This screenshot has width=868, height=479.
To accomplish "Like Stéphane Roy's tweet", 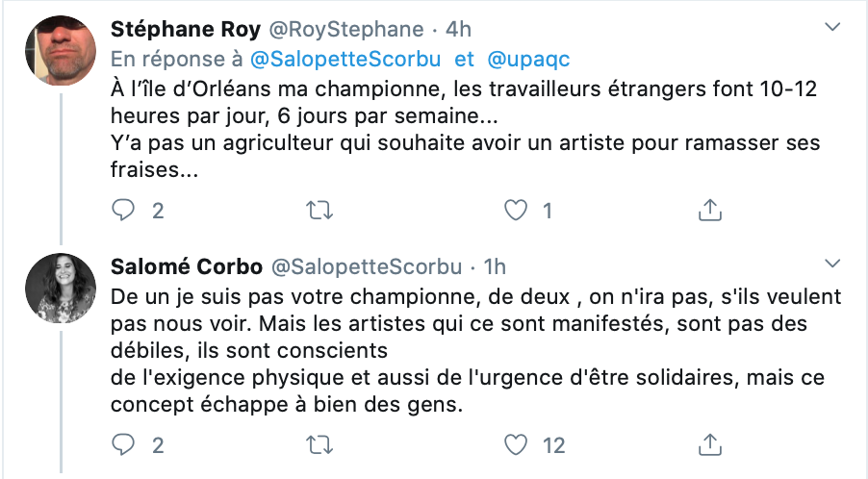I will [516, 211].
